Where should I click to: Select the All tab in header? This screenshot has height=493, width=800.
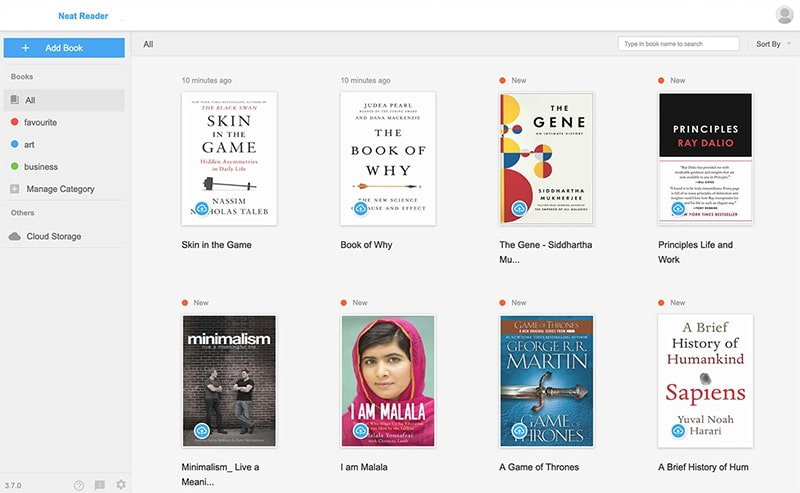click(148, 44)
